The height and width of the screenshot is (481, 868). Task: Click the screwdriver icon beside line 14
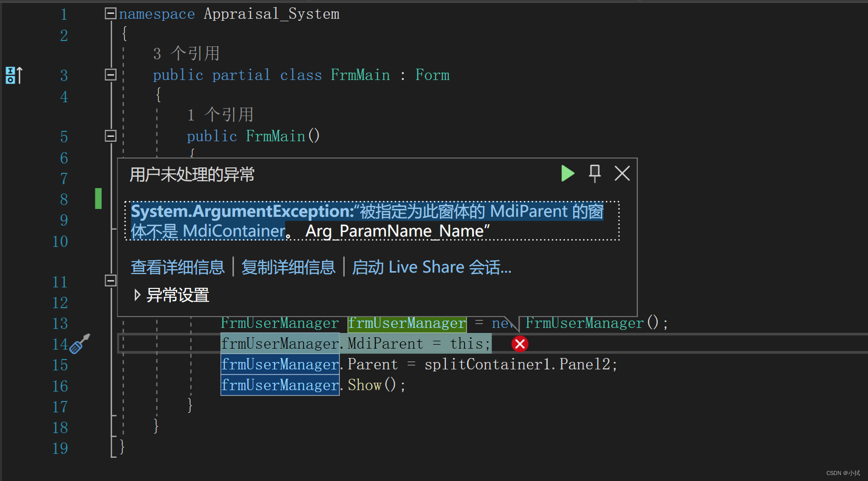tap(78, 346)
